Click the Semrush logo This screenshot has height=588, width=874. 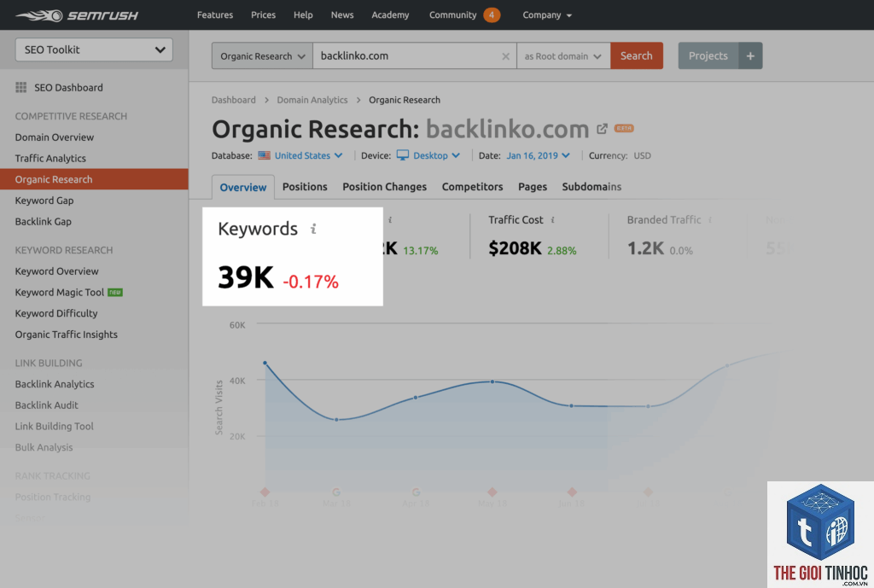point(77,15)
